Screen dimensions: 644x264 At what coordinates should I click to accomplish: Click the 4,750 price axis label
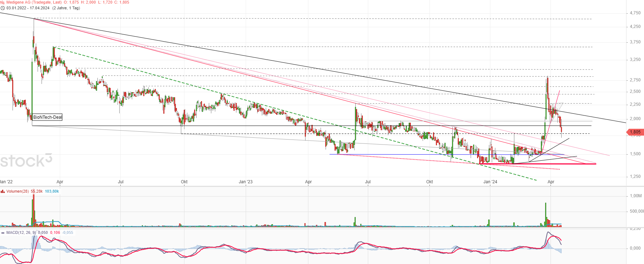point(635,13)
